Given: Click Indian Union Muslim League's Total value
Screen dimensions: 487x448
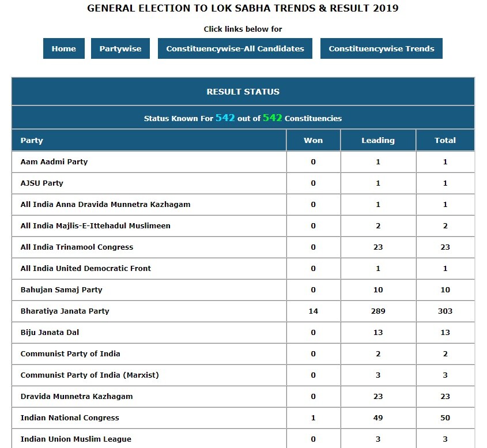Looking at the screenshot, I should 445,439.
